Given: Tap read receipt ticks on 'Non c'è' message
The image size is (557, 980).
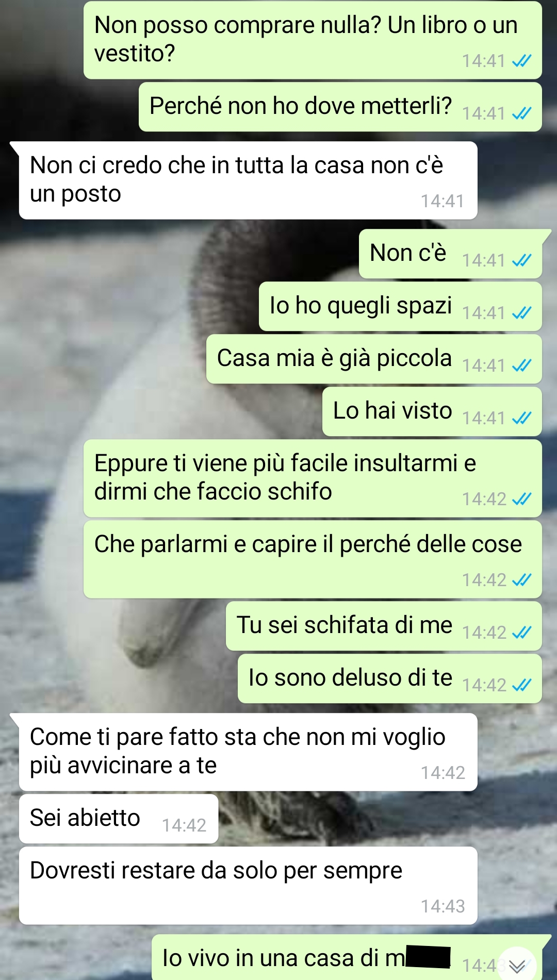Looking at the screenshot, I should (x=521, y=260).
